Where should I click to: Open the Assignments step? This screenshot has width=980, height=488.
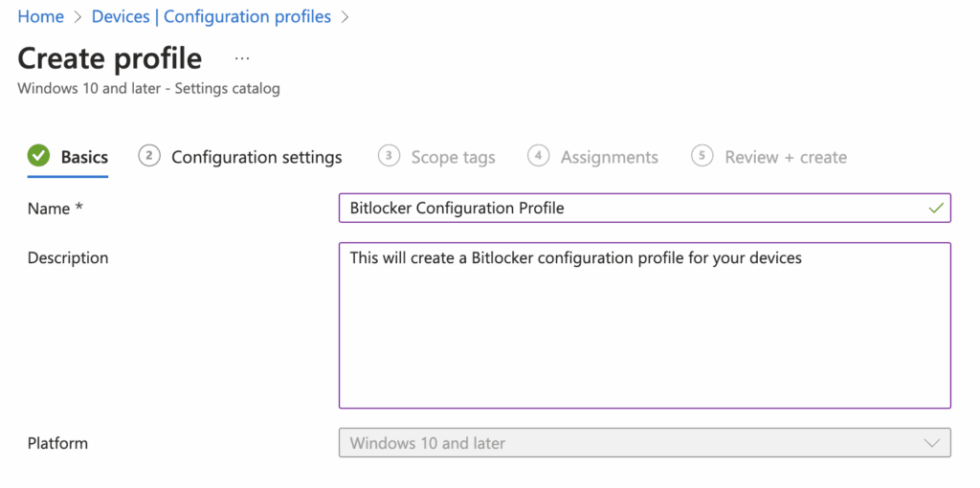tap(609, 157)
